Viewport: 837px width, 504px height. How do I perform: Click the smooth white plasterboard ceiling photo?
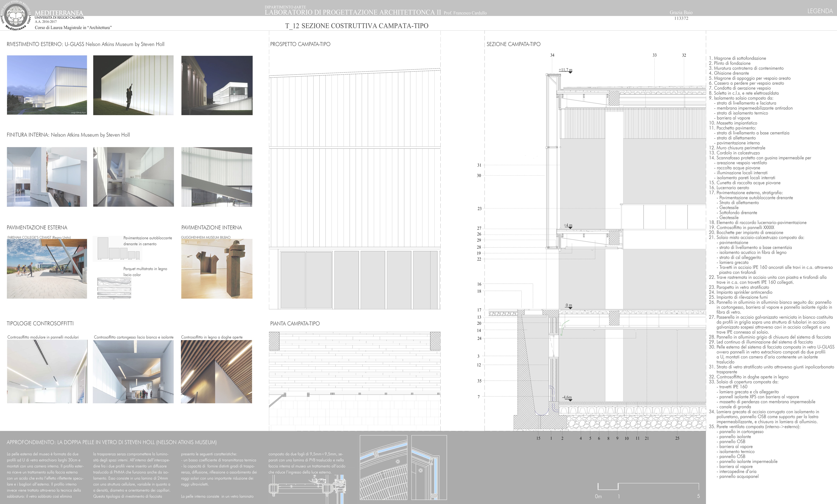point(133,371)
